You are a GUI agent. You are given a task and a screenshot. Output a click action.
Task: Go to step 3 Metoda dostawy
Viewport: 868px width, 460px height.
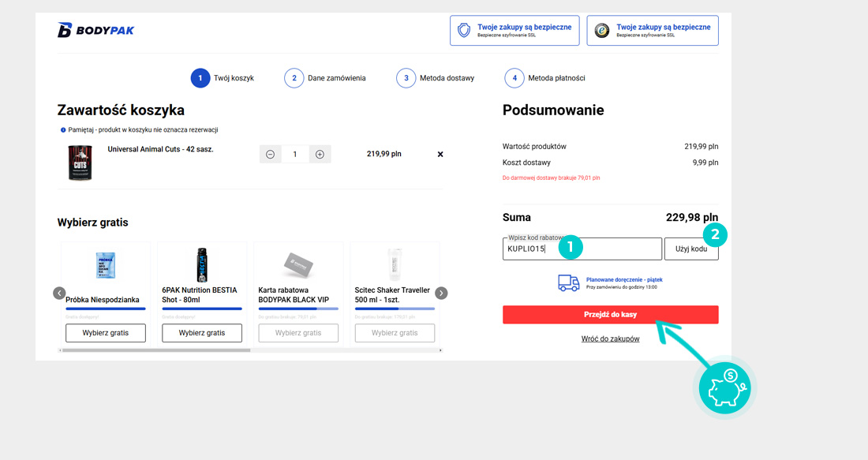(x=436, y=78)
